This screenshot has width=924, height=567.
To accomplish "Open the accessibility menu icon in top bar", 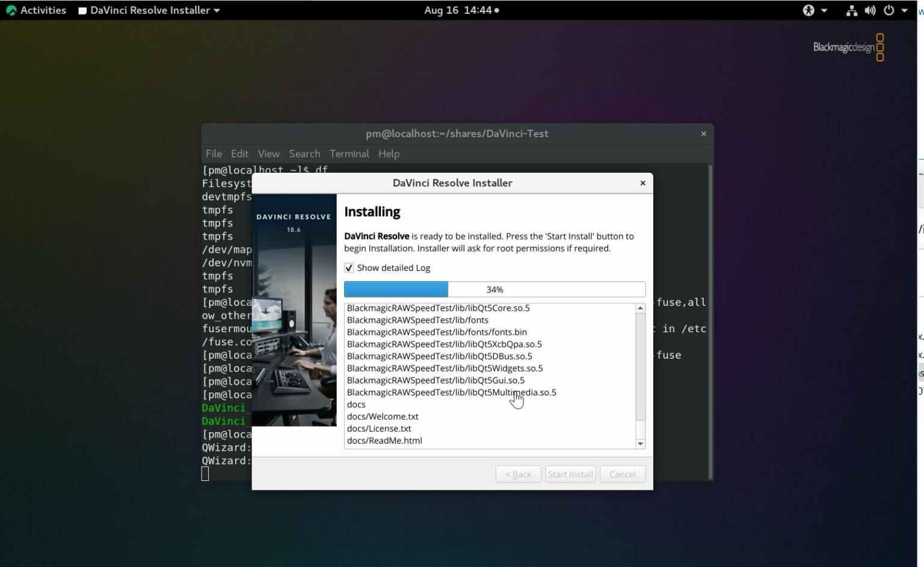I will 808,10.
